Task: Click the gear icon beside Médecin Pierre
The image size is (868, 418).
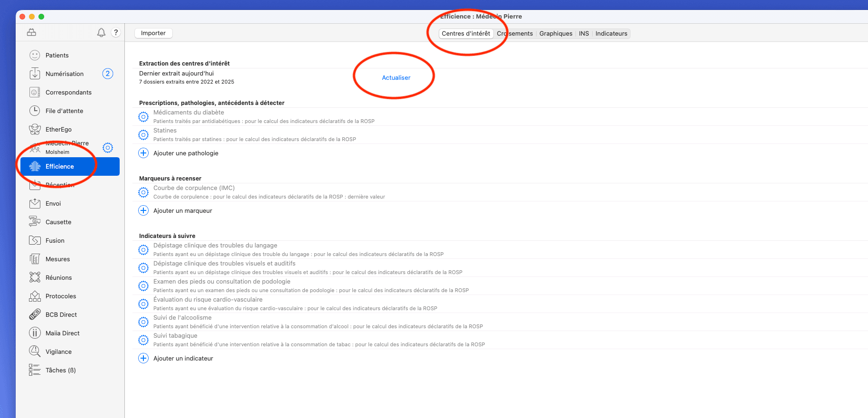Action: point(108,148)
